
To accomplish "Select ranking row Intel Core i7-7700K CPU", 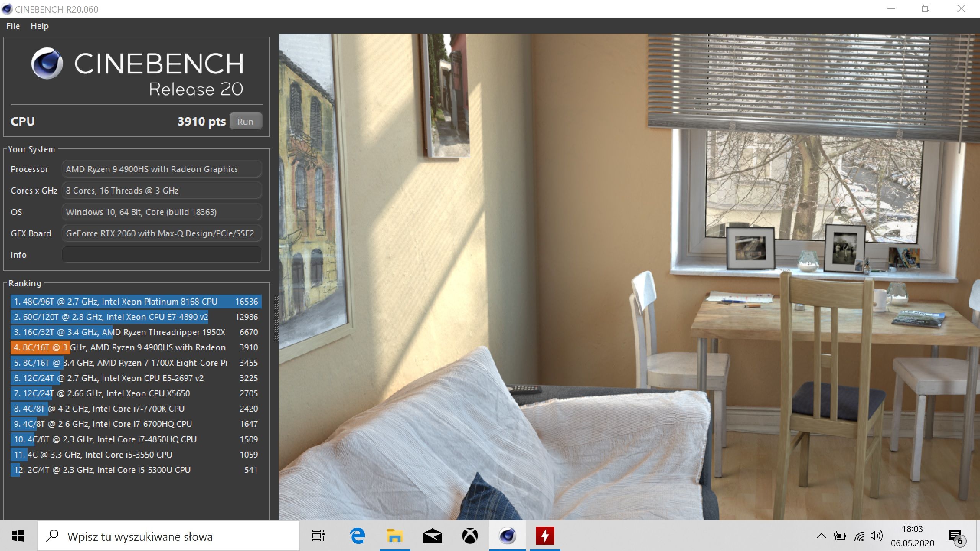I will (x=136, y=409).
